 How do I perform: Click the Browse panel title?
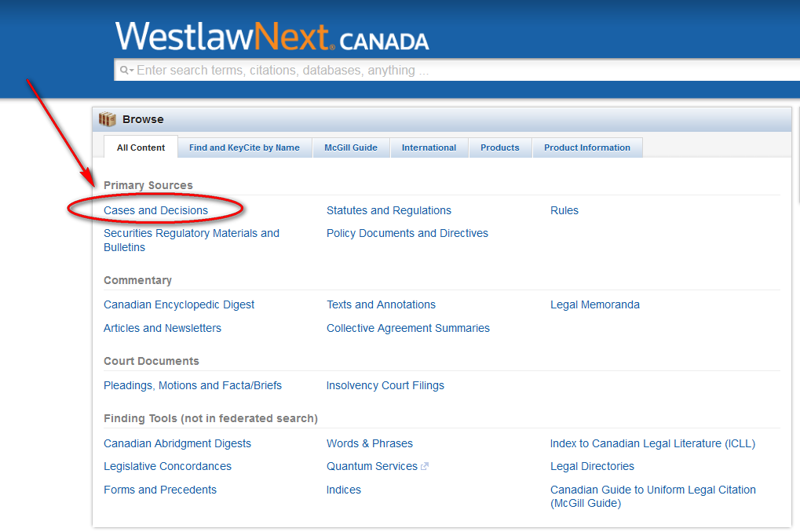pos(143,119)
